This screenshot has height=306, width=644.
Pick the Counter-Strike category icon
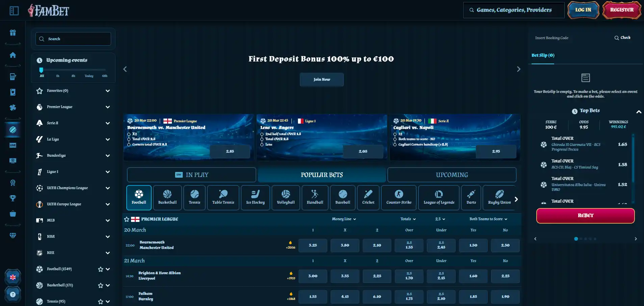click(x=399, y=198)
